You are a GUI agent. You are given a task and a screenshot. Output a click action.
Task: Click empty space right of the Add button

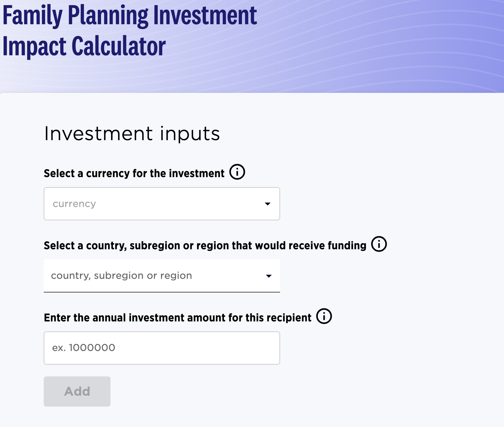[x=266, y=392]
